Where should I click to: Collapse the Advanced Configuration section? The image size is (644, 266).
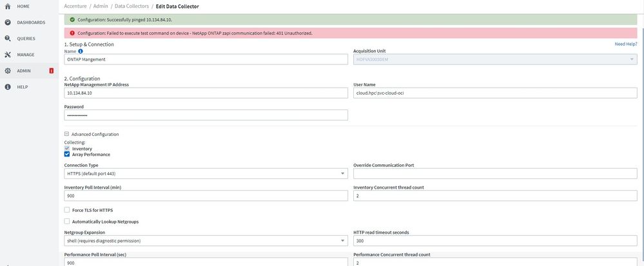click(66, 134)
